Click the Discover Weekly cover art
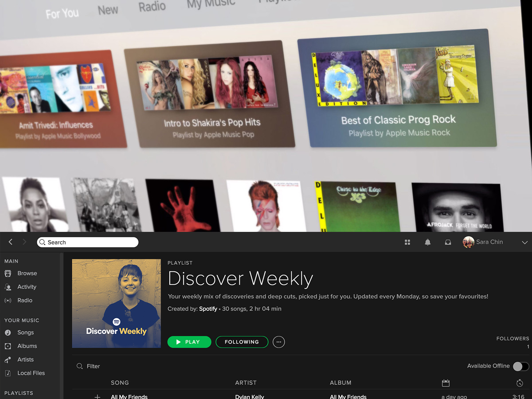 [116, 304]
